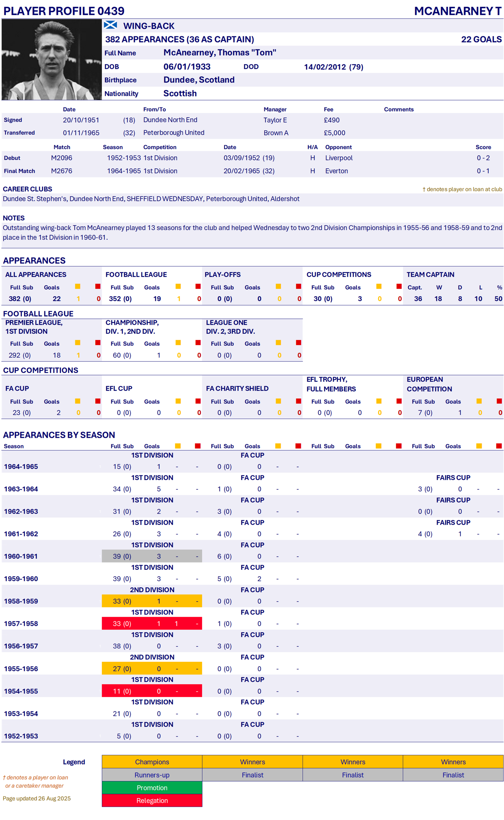
Task: Click final match number M2676
Action: coord(62,171)
